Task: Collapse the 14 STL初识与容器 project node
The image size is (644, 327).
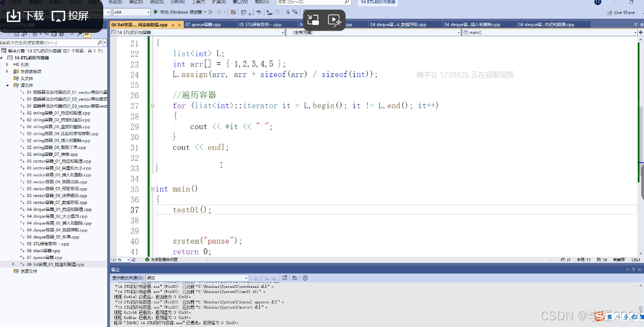Action: coord(2,58)
